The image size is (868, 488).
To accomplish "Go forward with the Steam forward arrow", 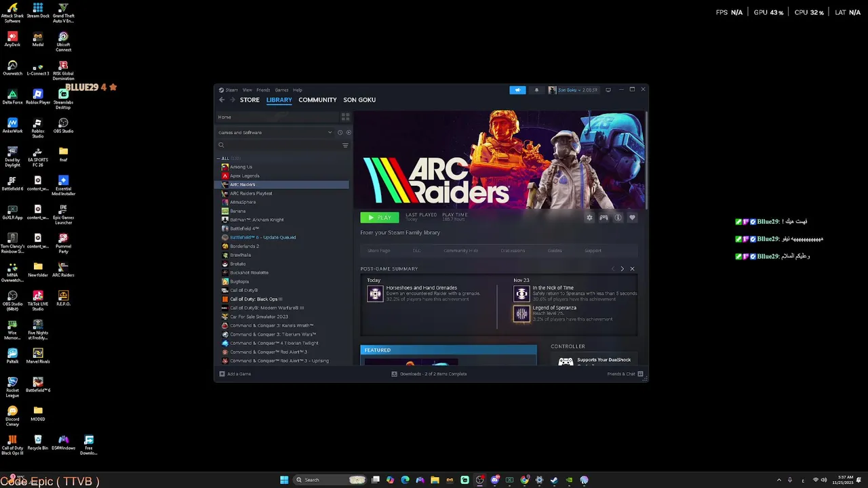I will tap(233, 100).
